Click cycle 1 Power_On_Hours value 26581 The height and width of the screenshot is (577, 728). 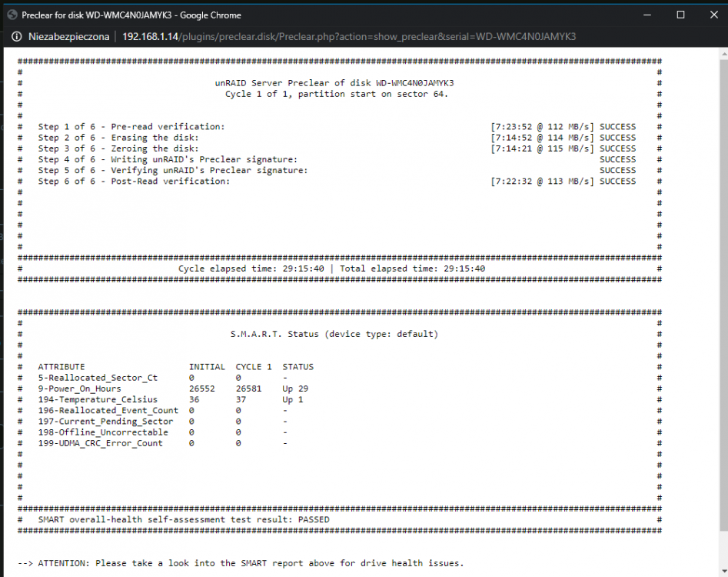[248, 389]
